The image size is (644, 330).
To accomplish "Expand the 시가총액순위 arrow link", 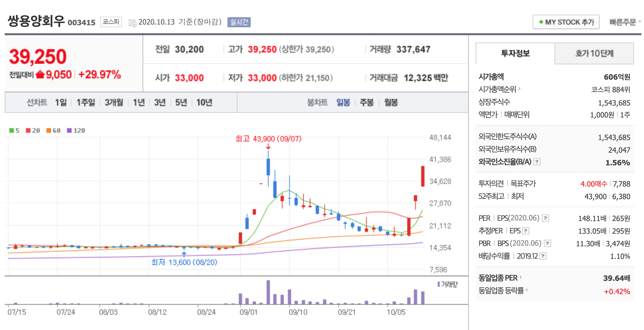I will pos(520,89).
